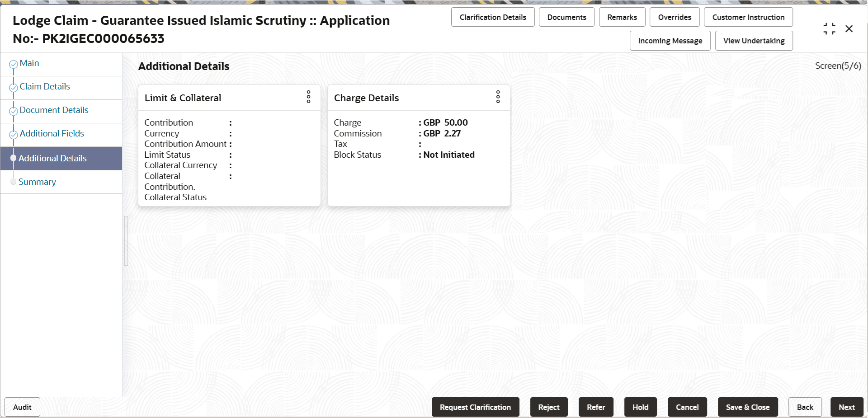Screen dimensions: 868x418
Task: Click View Undertaking
Action: click(754, 40)
